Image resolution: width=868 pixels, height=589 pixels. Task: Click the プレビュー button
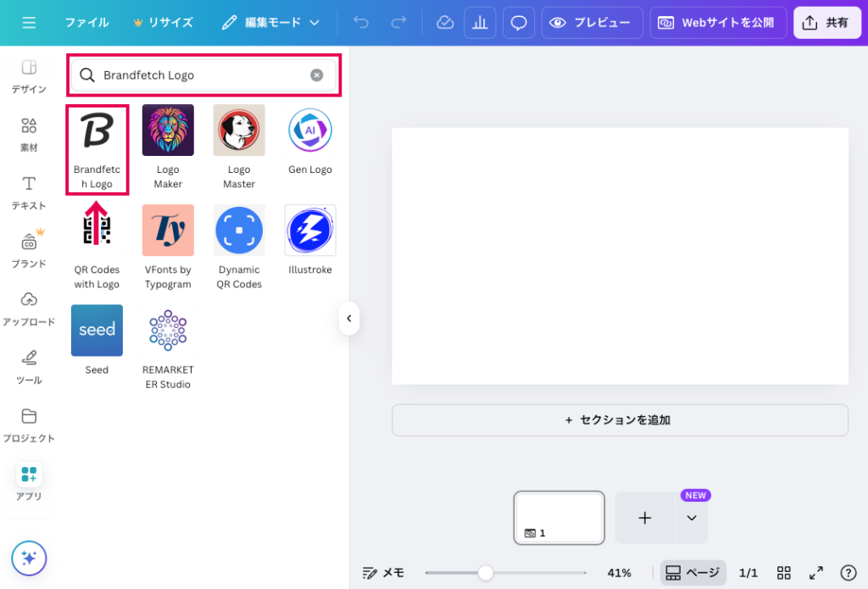click(x=591, y=23)
